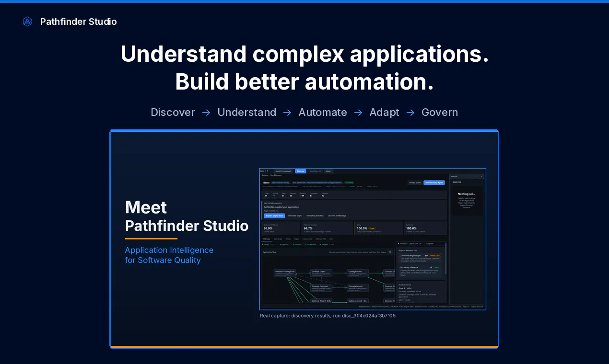Open the Runs tab
This screenshot has width=609, height=364.
pos(331,239)
